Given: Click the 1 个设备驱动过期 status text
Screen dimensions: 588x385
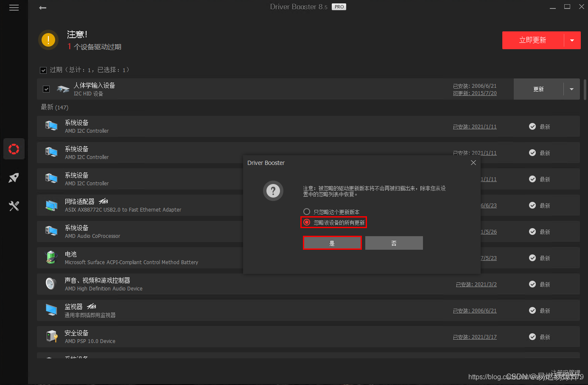Looking at the screenshot, I should [x=94, y=47].
